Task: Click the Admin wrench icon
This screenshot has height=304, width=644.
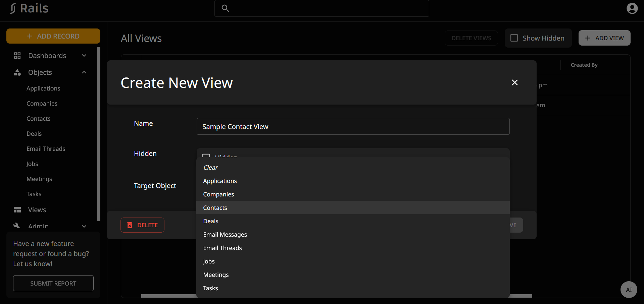Action: [x=17, y=226]
